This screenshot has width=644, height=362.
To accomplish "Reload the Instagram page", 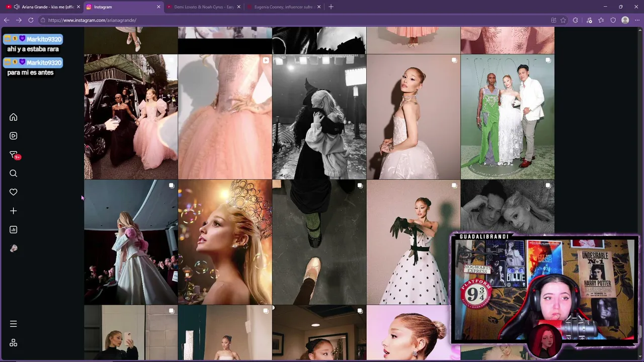I will pos(31,20).
